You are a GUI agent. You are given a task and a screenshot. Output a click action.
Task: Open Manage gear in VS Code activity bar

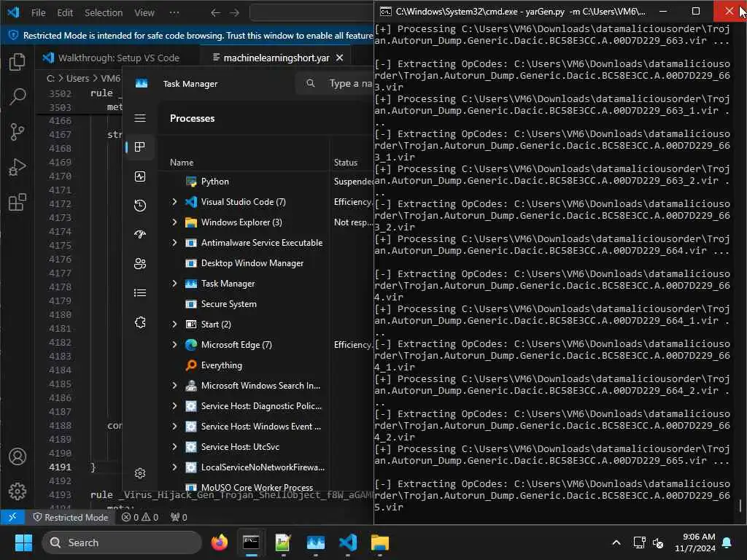coord(18,491)
